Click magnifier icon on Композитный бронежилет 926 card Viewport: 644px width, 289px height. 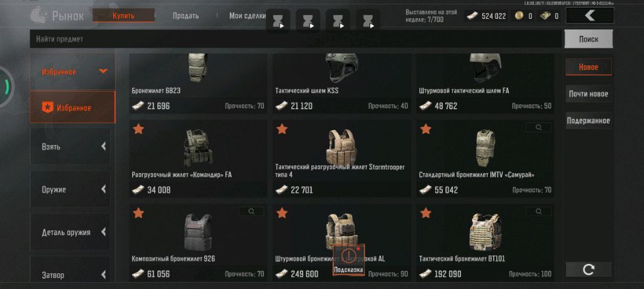[252, 212]
